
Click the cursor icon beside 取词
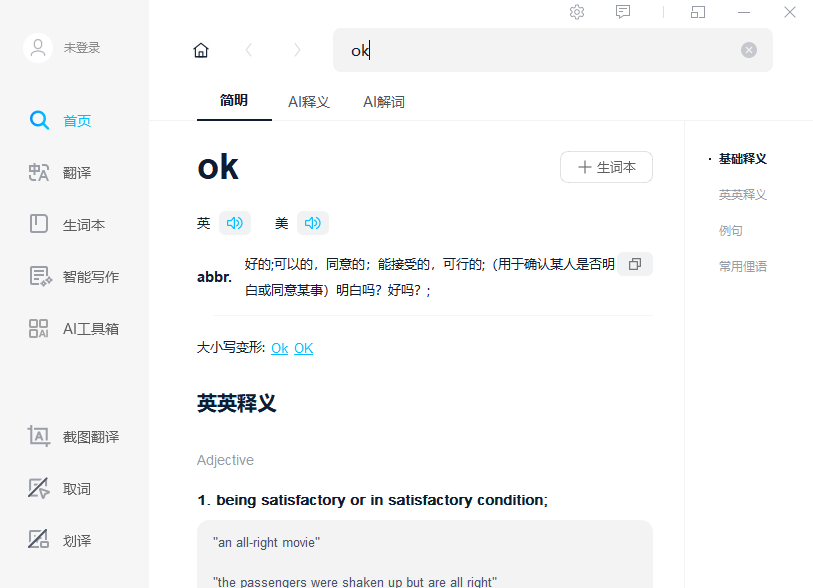[x=39, y=488]
